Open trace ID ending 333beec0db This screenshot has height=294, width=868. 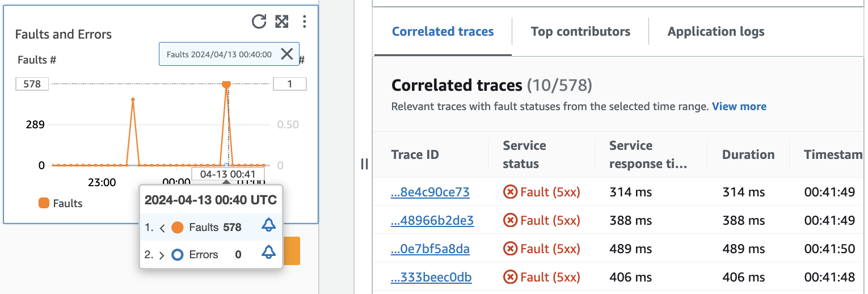pos(432,277)
